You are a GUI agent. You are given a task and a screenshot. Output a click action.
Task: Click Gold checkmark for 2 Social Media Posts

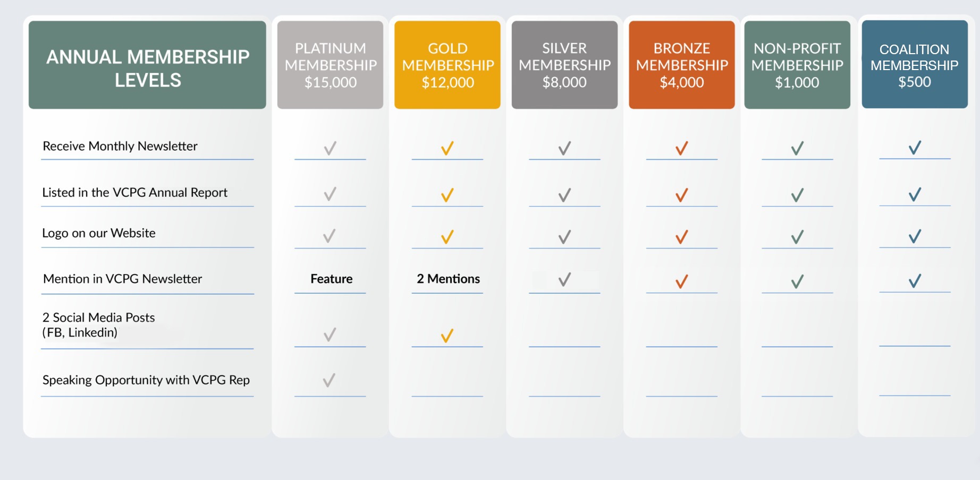point(447,336)
